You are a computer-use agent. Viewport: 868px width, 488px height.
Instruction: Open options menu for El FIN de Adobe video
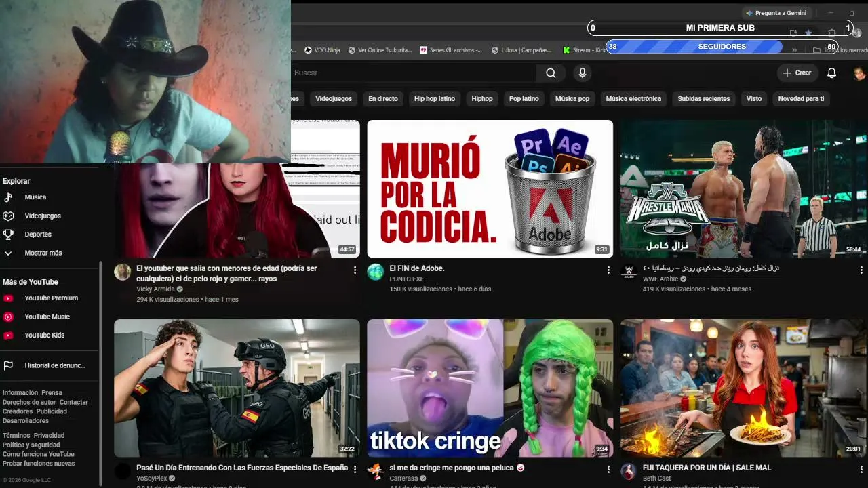point(608,270)
